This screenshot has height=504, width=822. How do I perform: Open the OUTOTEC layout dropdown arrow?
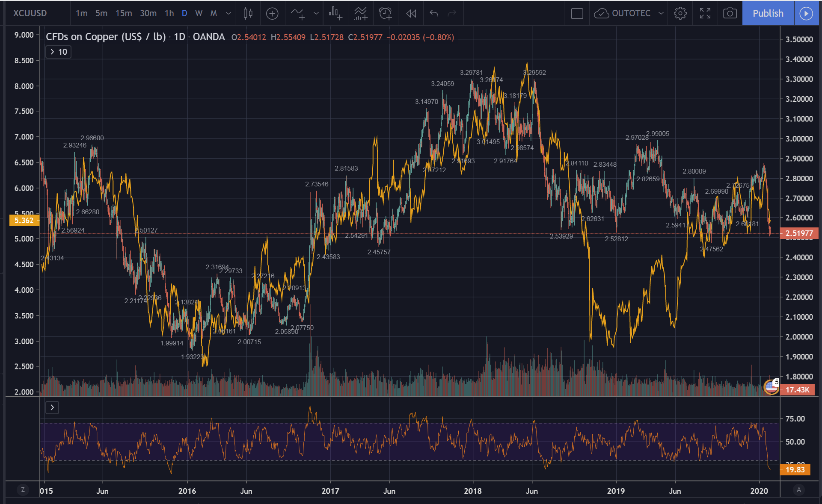click(661, 13)
